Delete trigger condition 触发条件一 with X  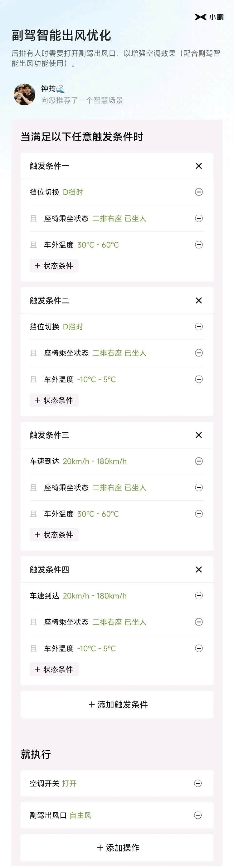(x=199, y=166)
